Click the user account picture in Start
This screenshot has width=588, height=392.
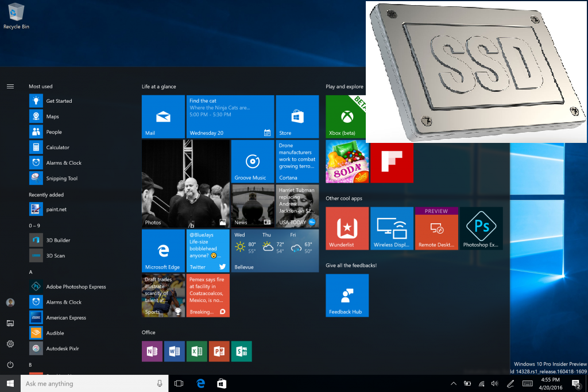pyautogui.click(x=10, y=302)
